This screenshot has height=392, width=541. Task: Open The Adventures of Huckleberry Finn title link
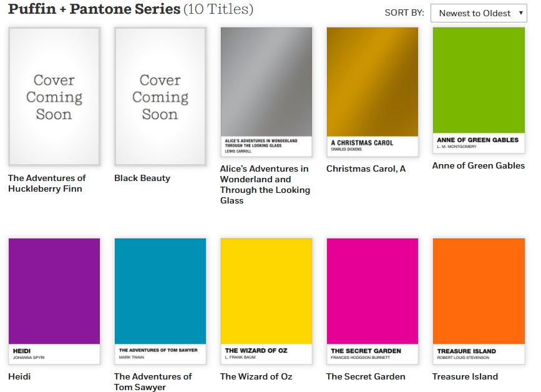point(47,184)
